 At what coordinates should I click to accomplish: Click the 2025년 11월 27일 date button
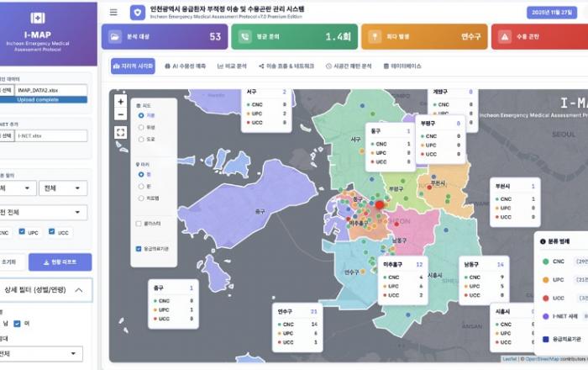click(554, 13)
